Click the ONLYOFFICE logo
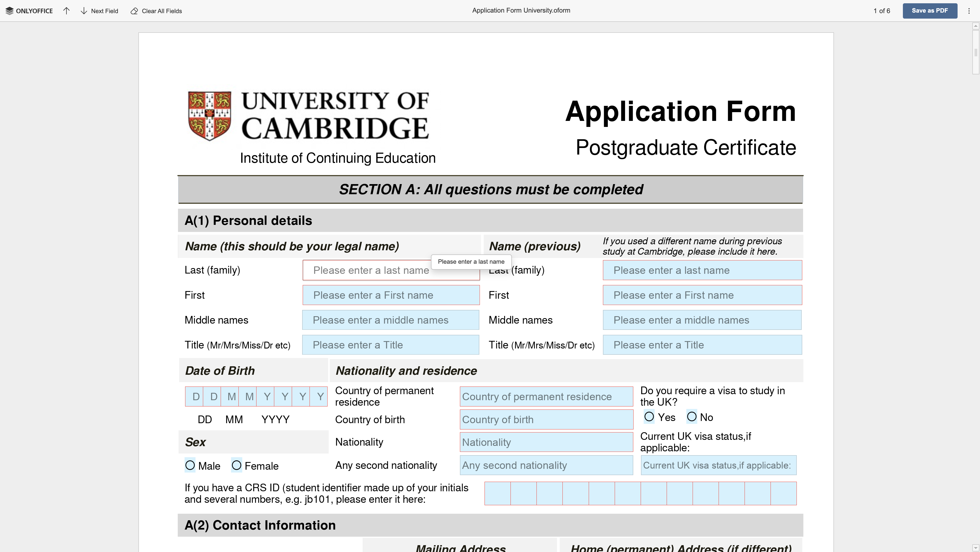Screen dimensions: 980x552 [29, 11]
